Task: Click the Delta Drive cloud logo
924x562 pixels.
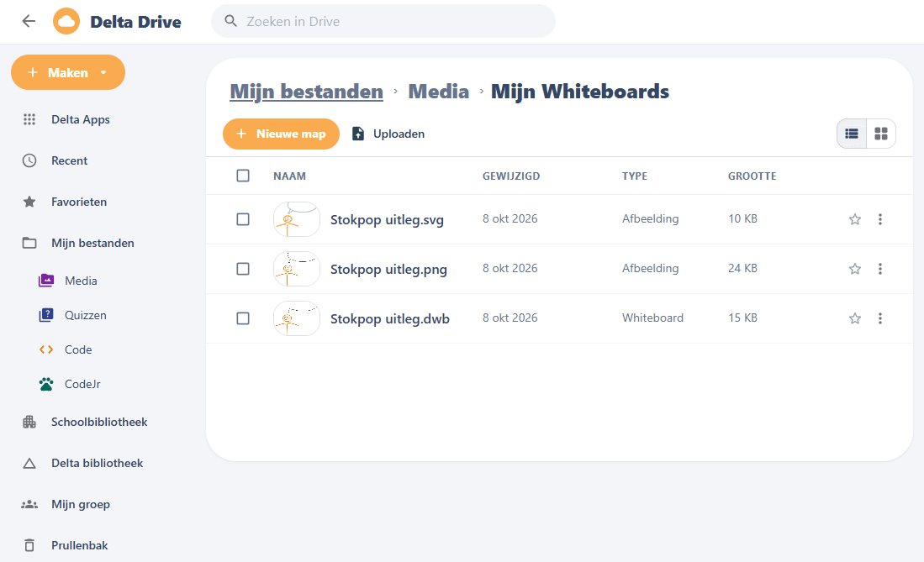Action: pos(66,21)
